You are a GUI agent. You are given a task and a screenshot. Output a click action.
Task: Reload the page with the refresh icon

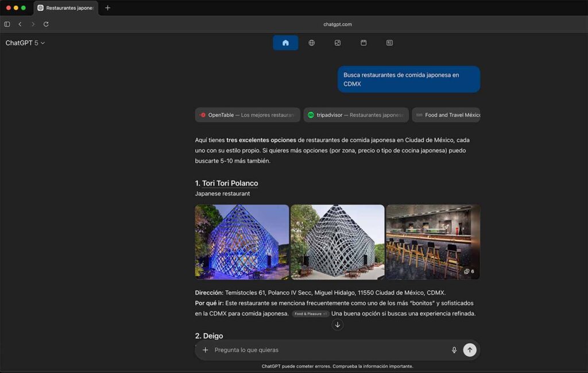tap(45, 24)
